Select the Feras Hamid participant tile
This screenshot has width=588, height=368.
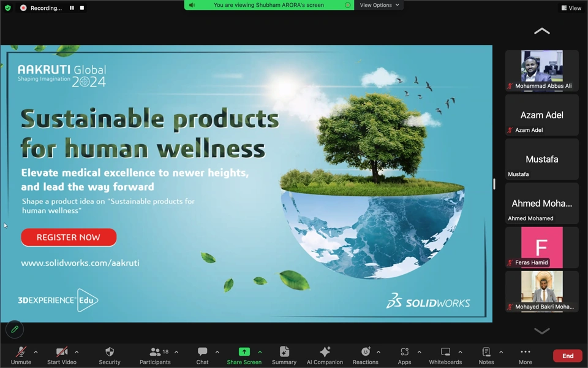542,247
